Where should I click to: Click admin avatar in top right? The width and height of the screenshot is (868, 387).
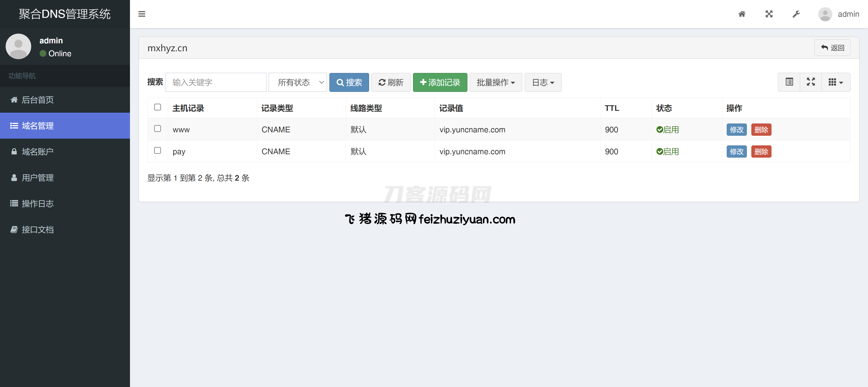[x=825, y=14]
